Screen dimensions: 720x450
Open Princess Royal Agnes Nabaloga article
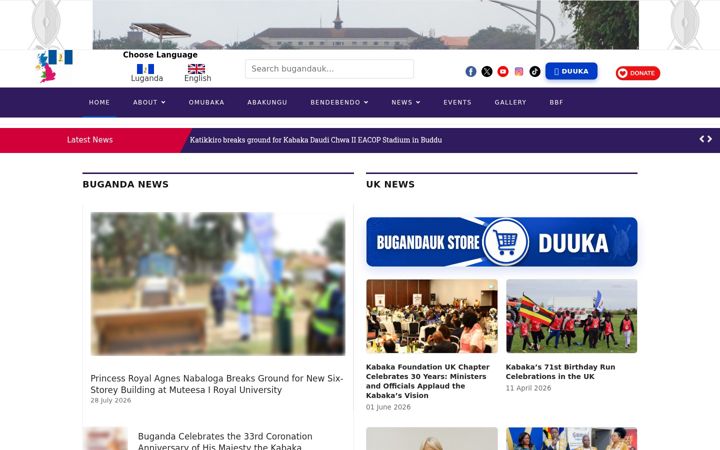click(x=217, y=384)
